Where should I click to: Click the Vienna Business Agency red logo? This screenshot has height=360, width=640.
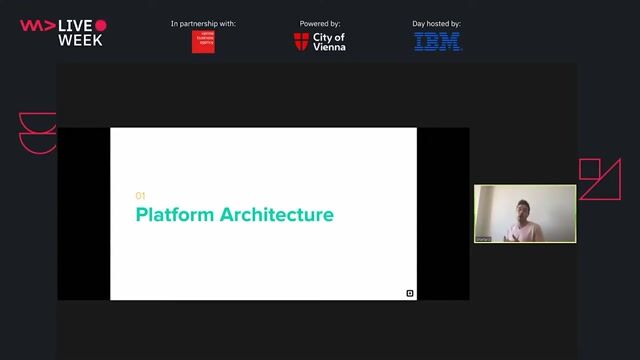[203, 42]
